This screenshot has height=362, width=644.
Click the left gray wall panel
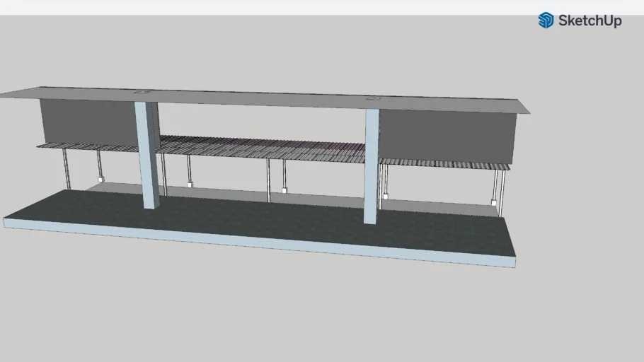click(86, 122)
